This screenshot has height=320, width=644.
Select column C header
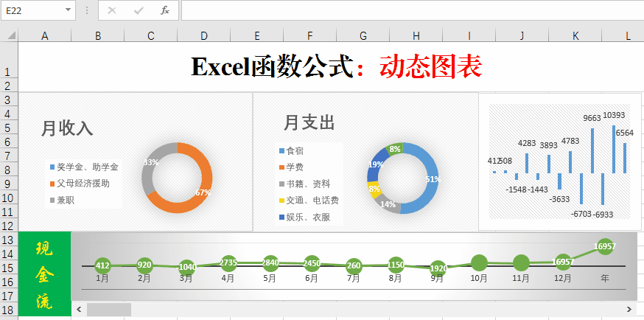[151, 36]
